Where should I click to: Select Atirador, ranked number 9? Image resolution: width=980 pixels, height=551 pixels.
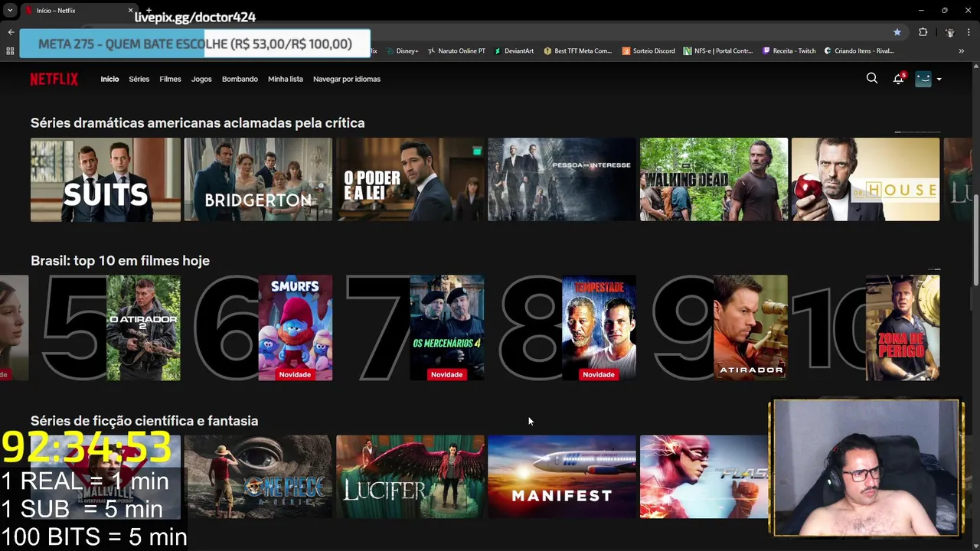750,328
